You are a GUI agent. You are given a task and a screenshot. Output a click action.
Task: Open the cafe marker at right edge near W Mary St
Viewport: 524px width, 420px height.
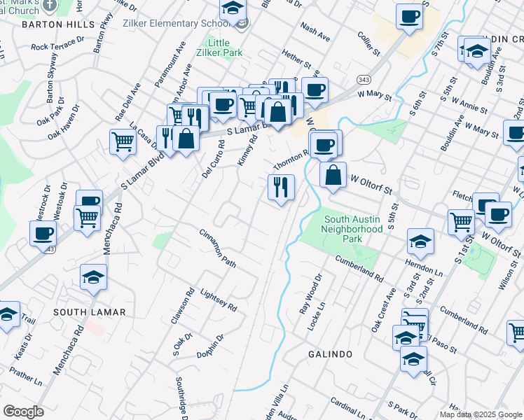[515, 135]
